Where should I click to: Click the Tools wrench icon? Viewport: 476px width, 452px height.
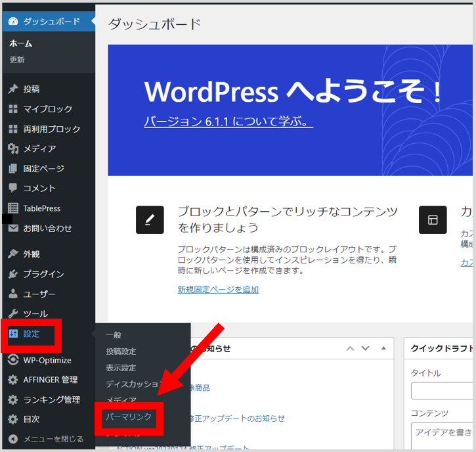(13, 313)
